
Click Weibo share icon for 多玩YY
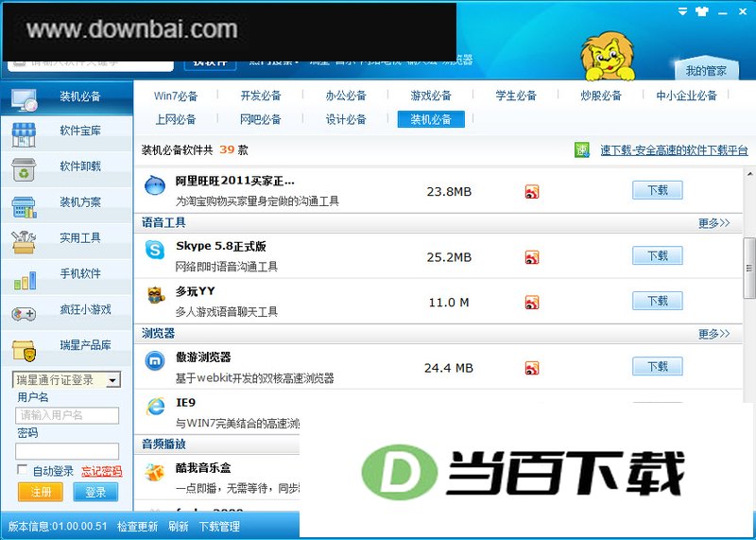[532, 303]
